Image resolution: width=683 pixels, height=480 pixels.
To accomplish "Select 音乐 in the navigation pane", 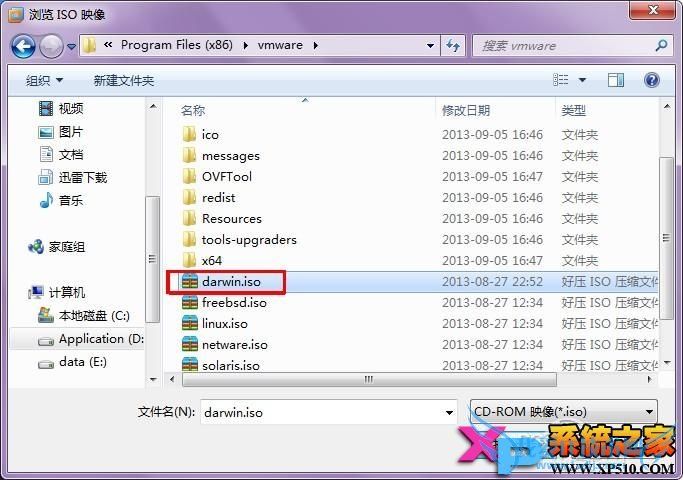I will pyautogui.click(x=61, y=200).
